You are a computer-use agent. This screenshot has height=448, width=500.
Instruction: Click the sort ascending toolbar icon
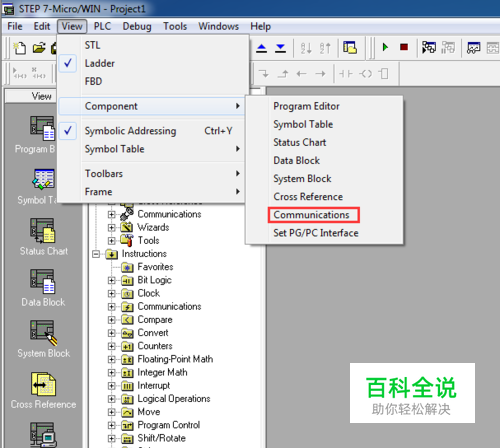click(x=306, y=48)
